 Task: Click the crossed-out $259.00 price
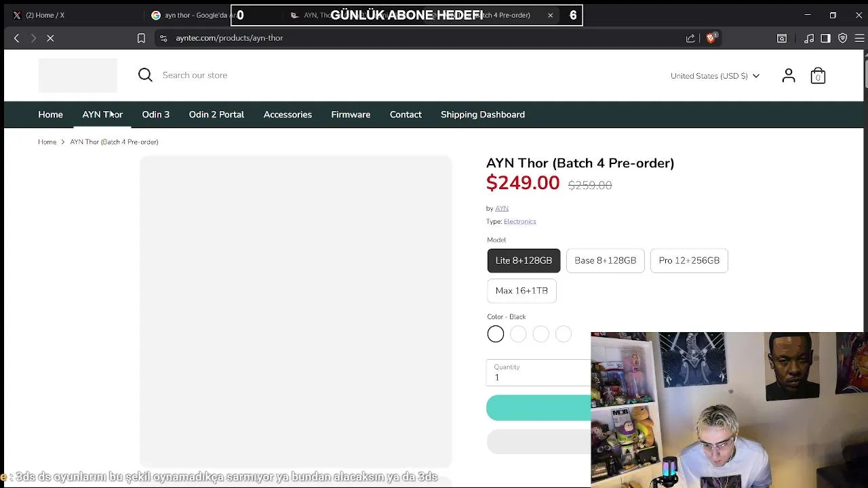coord(590,185)
